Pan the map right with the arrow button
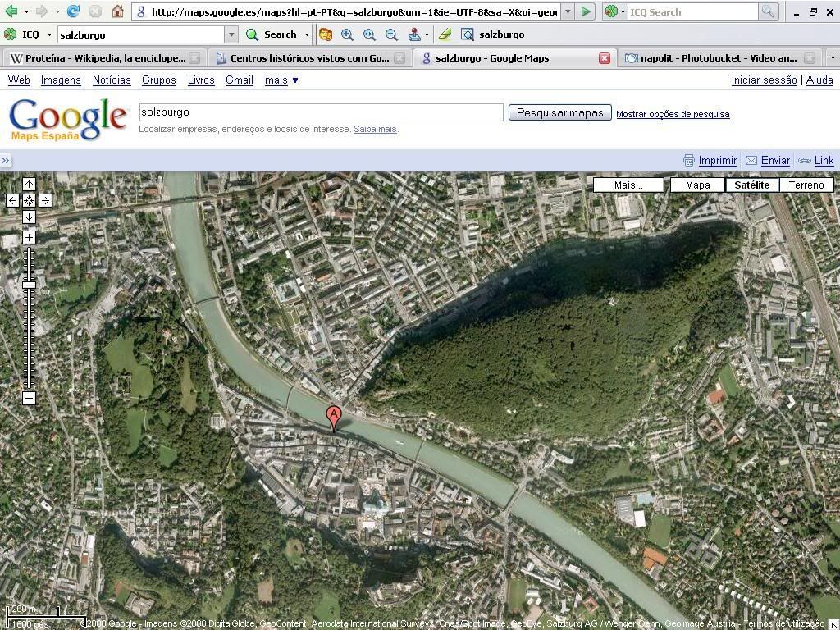The width and height of the screenshot is (840, 630). pyautogui.click(x=45, y=200)
